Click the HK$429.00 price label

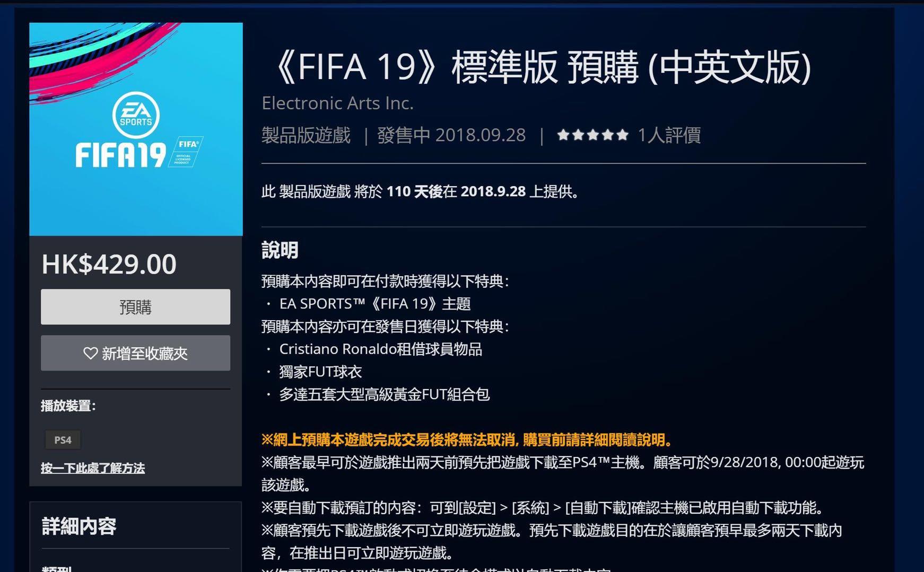[x=109, y=264]
